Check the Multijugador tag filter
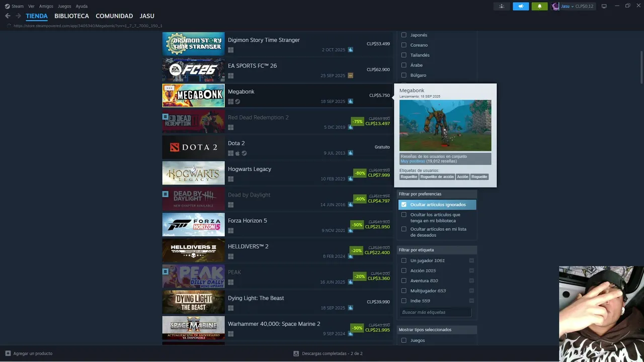 coord(404,291)
